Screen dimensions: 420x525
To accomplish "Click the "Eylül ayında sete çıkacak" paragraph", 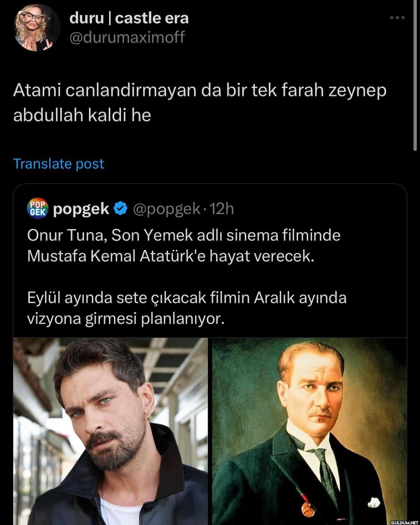I will click(187, 298).
